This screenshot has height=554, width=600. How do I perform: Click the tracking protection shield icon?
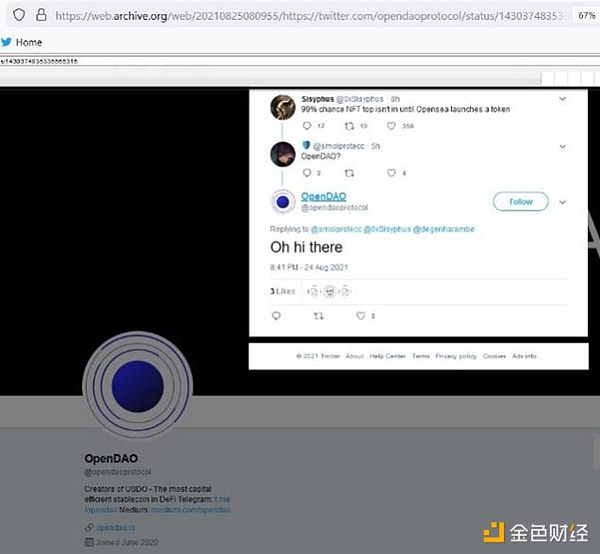(19, 16)
